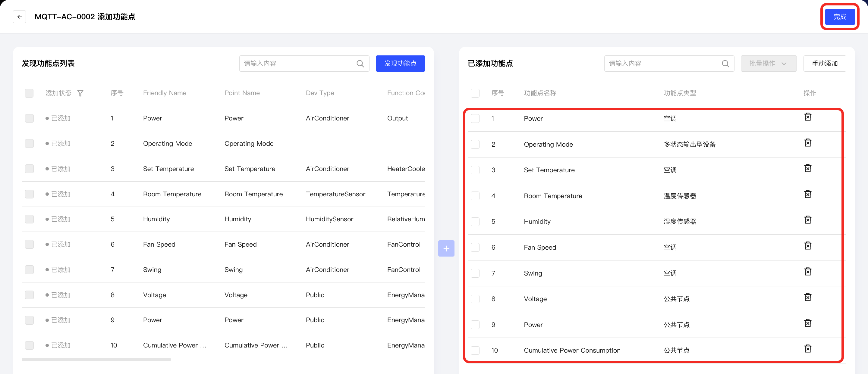Click search icon in discovered points list
Image resolution: width=868 pixels, height=374 pixels.
coord(360,64)
